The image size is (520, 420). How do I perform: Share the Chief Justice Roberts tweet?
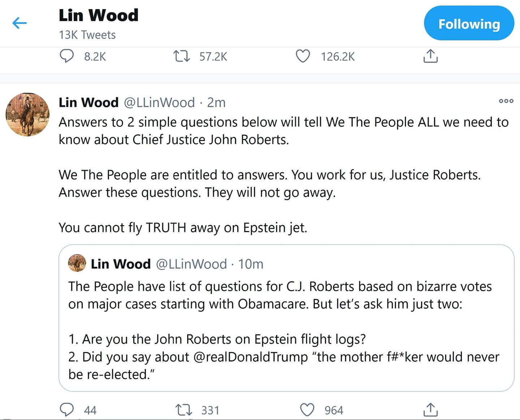click(430, 410)
